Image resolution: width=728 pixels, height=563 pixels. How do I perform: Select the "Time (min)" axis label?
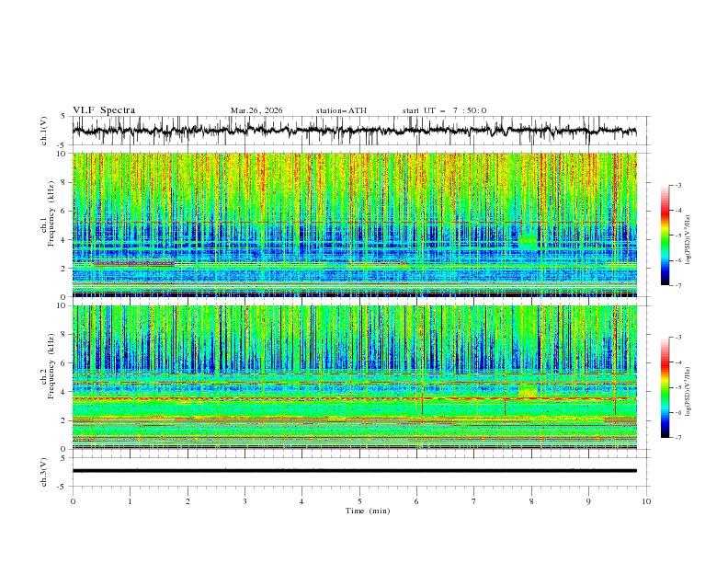[x=368, y=511]
